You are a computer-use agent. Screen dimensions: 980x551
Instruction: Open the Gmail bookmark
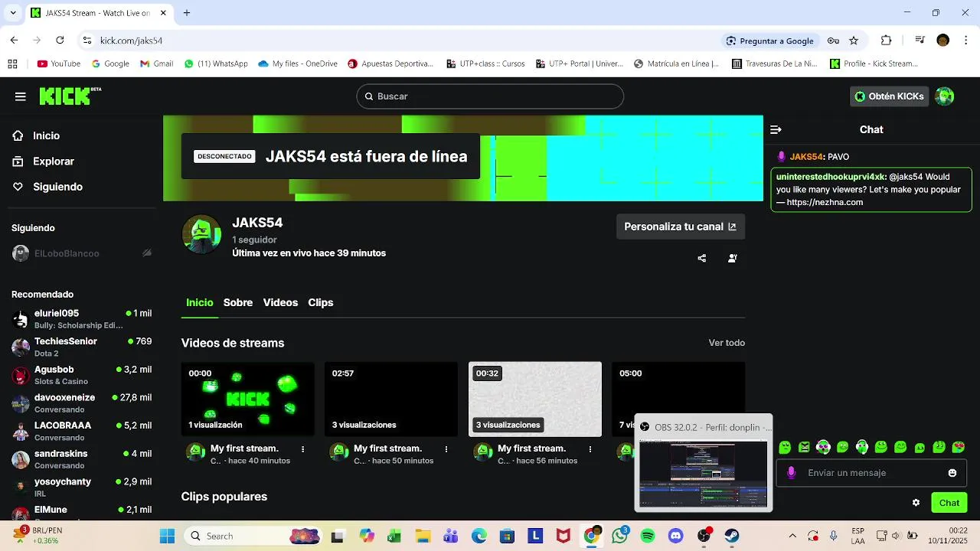(x=157, y=64)
